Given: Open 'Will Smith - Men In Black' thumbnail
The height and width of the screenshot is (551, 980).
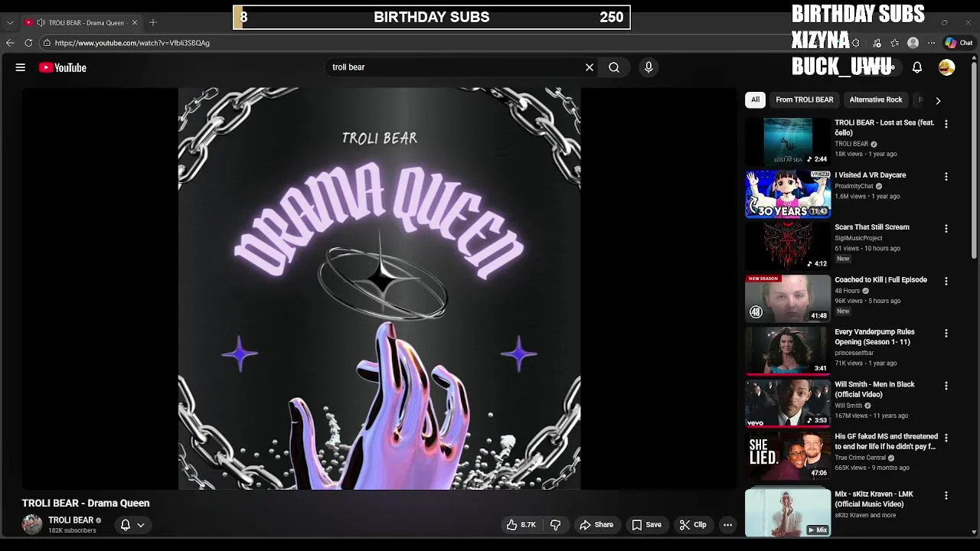Looking at the screenshot, I should tap(788, 403).
